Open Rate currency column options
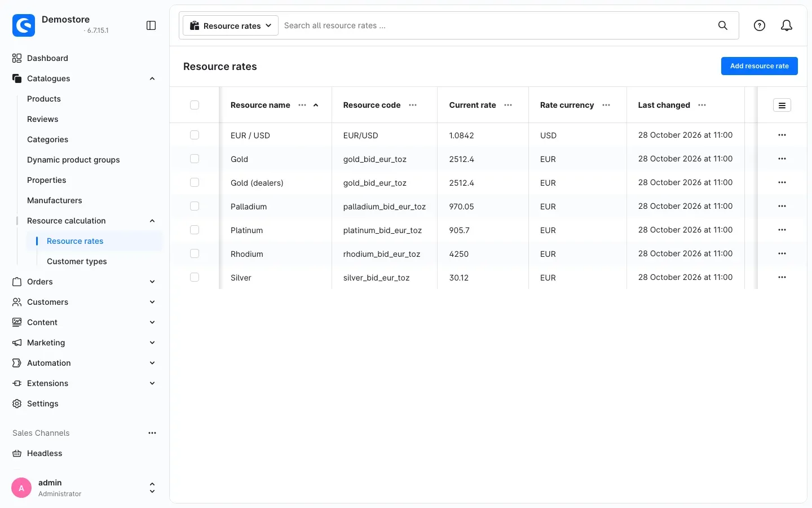Viewport: 812px width, 508px height. (606, 105)
